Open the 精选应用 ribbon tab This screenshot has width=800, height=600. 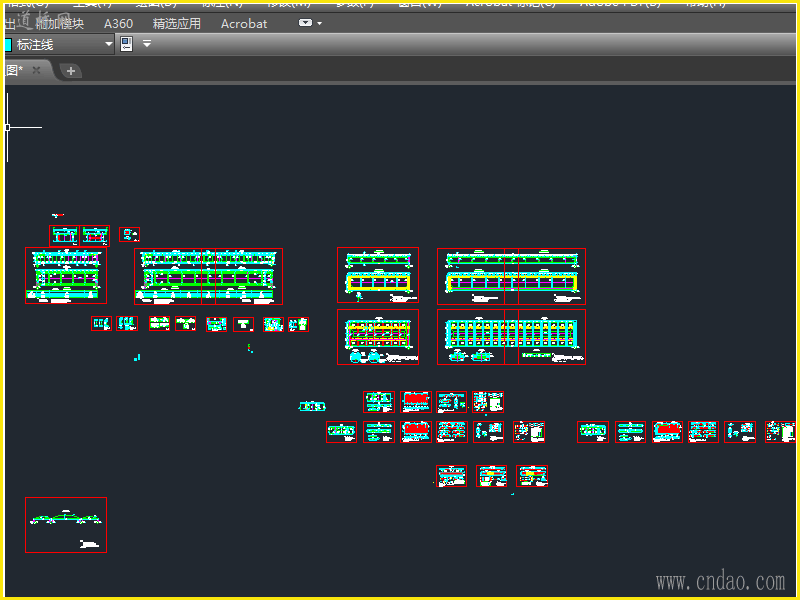pyautogui.click(x=177, y=23)
